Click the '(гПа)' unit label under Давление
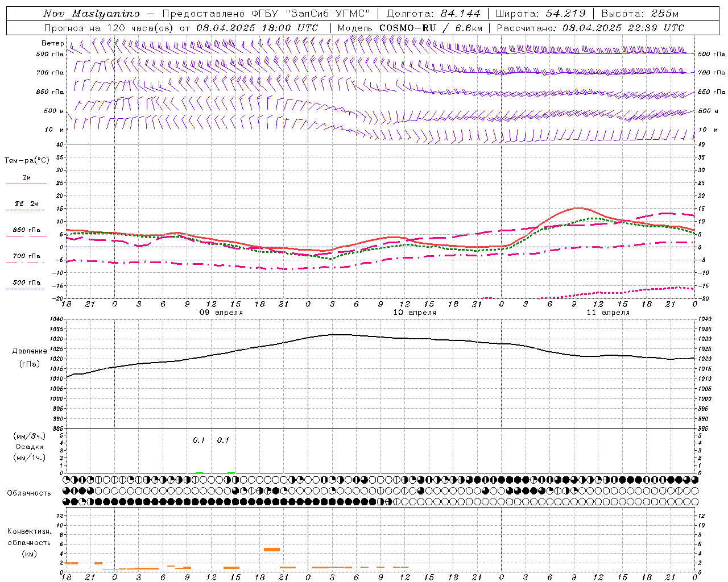Screen dimensions: 728x582 tap(30, 364)
